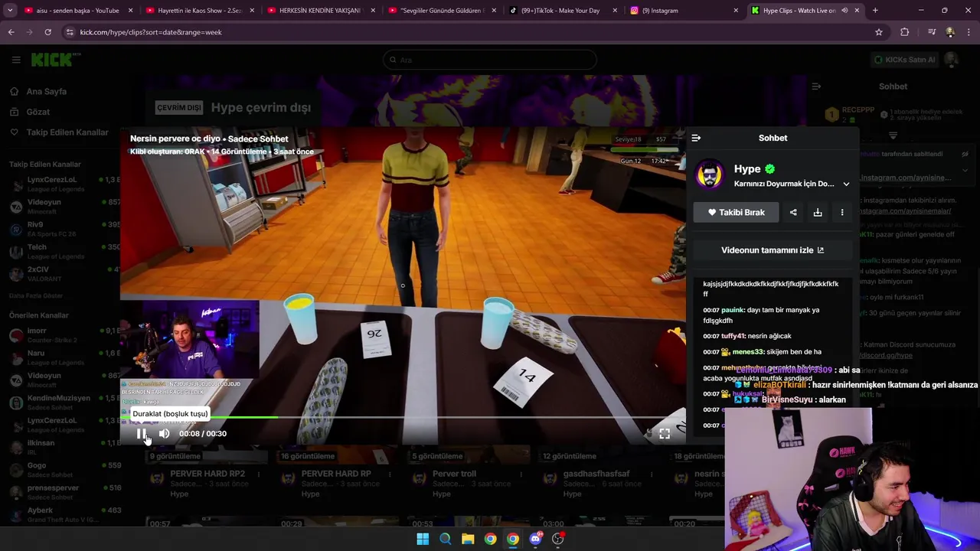The width and height of the screenshot is (980, 551).
Task: Mute the clip volume speaker icon
Action: click(164, 434)
